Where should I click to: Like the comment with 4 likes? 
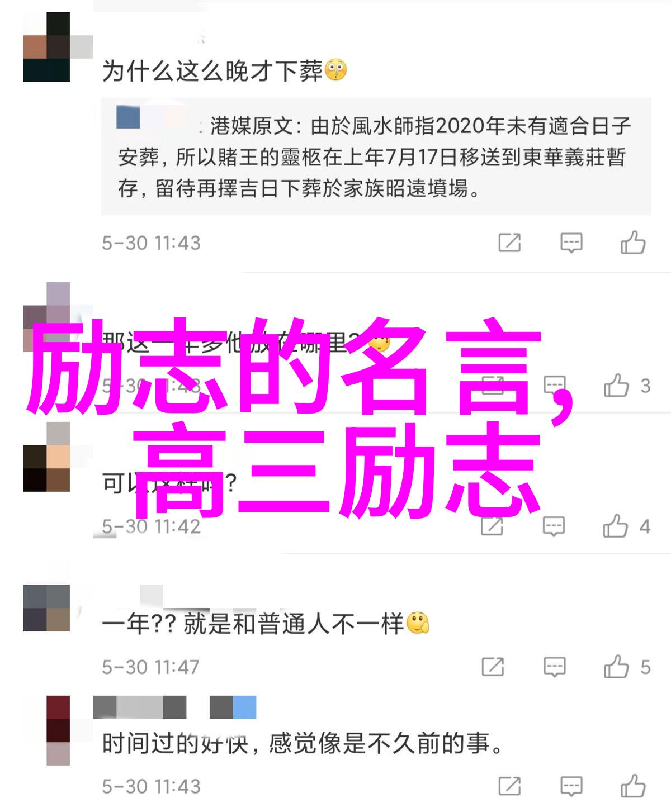616,526
